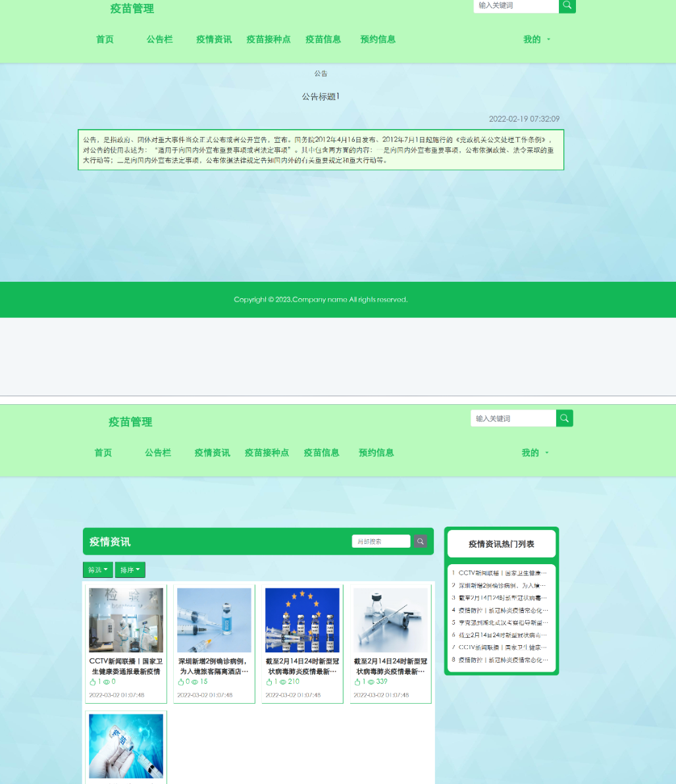The width and height of the screenshot is (676, 784).
Task: Click the 公告标题1 announcement heading
Action: (x=321, y=97)
